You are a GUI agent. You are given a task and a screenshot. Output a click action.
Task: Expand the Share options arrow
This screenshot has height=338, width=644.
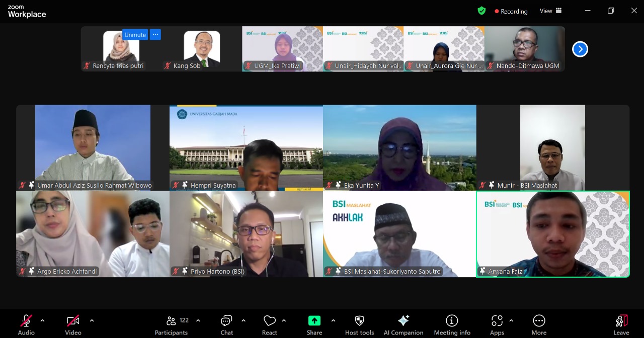pyautogui.click(x=333, y=320)
